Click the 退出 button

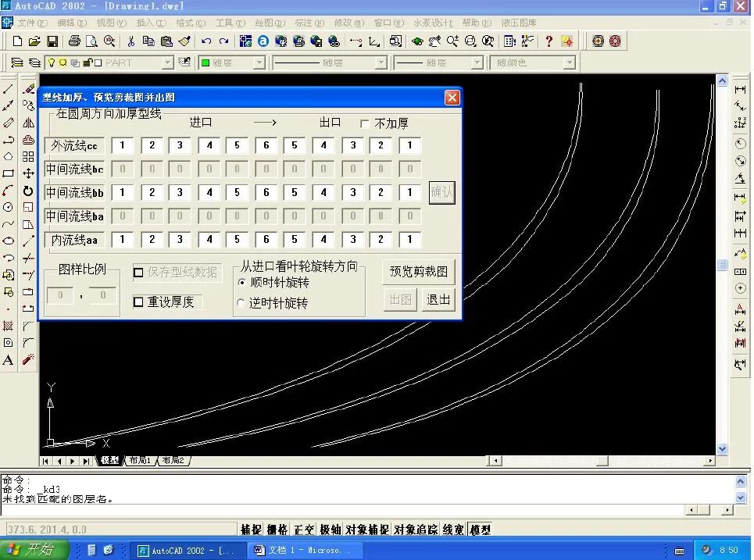coord(438,300)
